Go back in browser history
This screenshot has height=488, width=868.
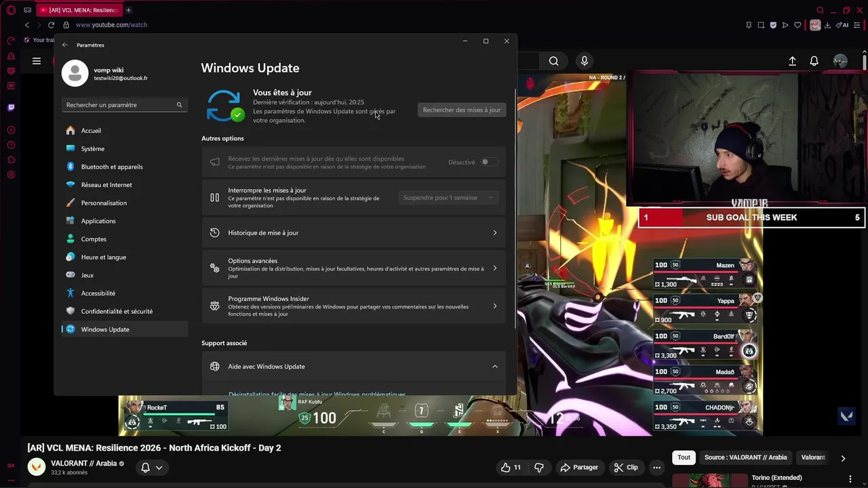(x=27, y=25)
